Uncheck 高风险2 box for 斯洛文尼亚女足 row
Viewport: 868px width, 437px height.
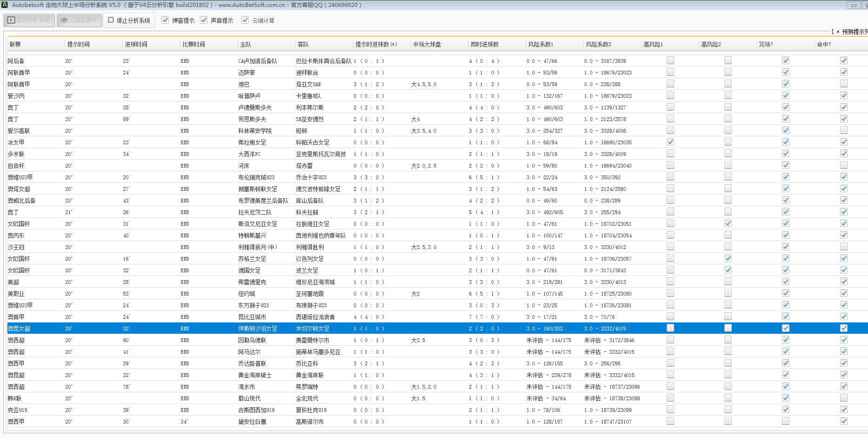pyautogui.click(x=728, y=223)
